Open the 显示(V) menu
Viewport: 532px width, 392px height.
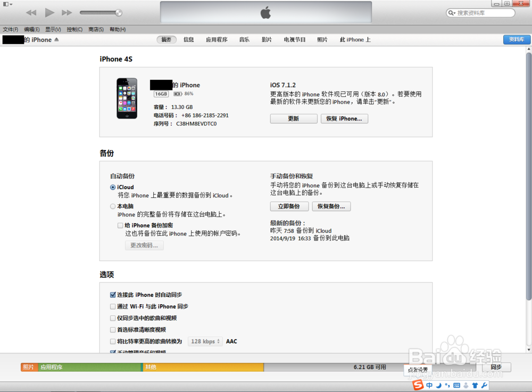click(53, 29)
